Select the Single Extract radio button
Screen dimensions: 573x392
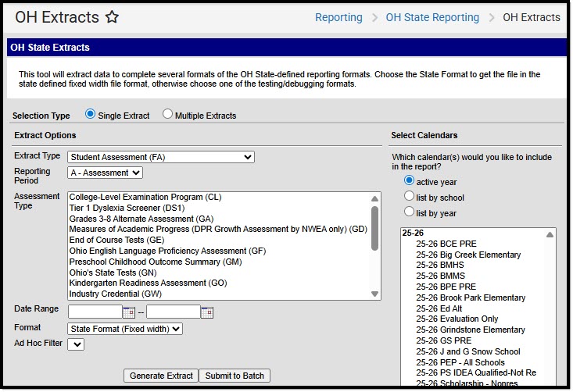tap(90, 114)
